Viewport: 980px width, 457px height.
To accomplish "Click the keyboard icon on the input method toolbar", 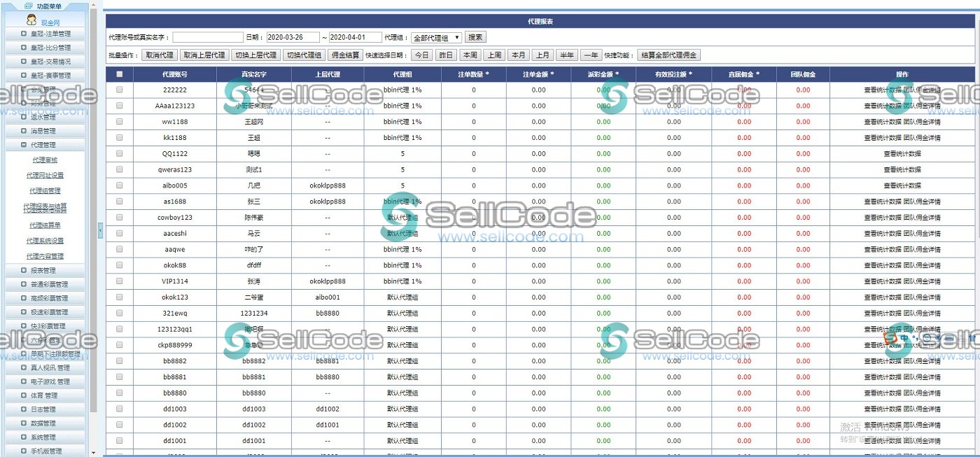I will point(950,338).
